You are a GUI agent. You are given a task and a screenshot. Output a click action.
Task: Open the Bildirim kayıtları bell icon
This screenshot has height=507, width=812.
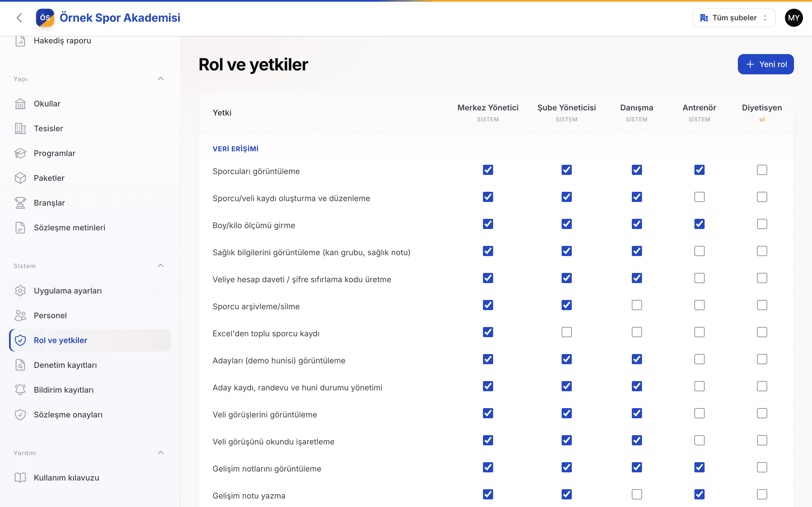coord(20,390)
